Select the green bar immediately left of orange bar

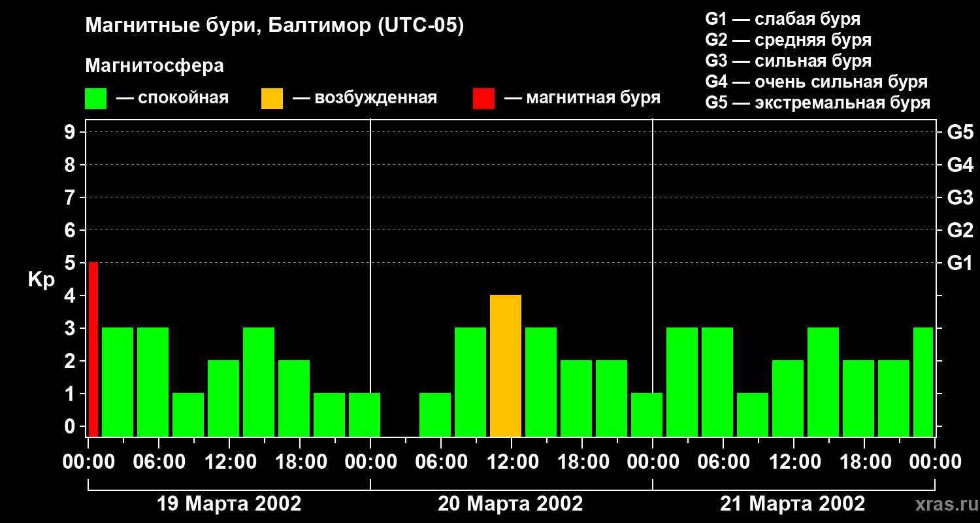click(x=470, y=382)
